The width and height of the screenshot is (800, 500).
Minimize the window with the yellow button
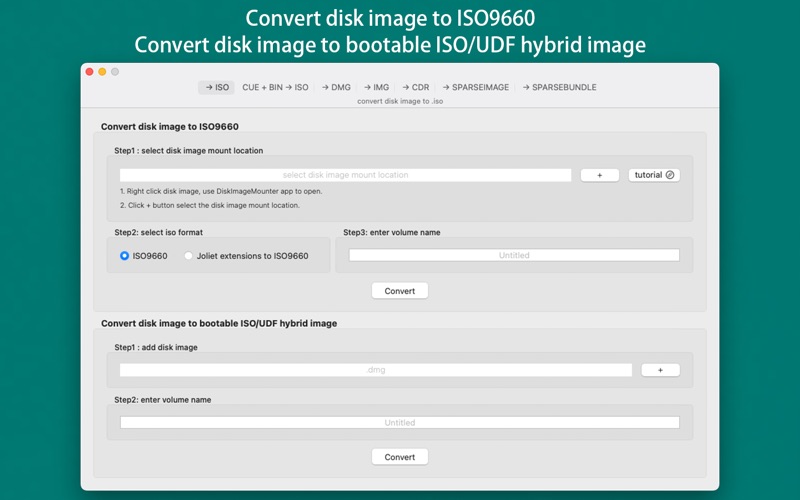[102, 72]
